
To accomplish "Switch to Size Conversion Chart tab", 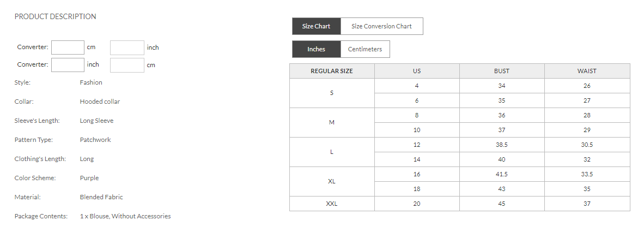I will [381, 26].
